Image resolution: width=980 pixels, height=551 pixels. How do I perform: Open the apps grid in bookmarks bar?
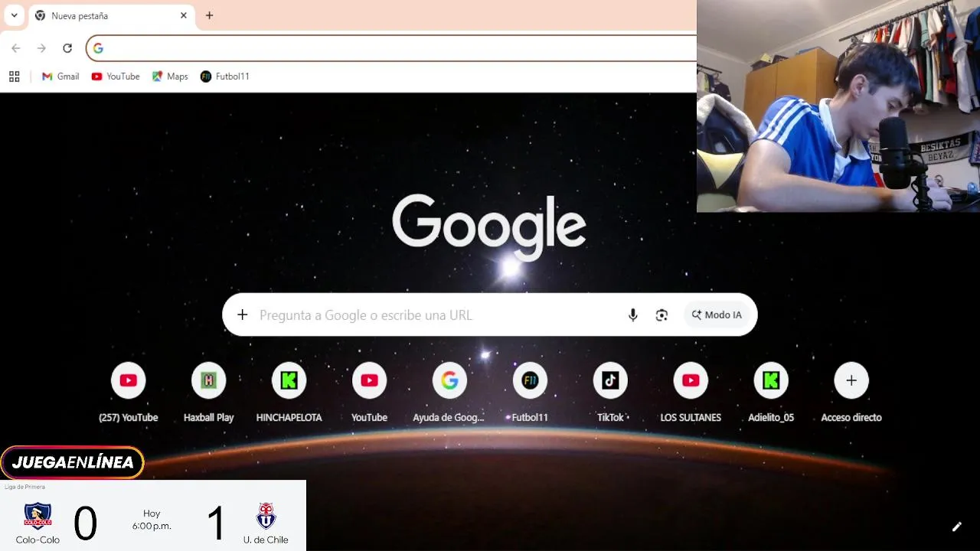coord(14,77)
